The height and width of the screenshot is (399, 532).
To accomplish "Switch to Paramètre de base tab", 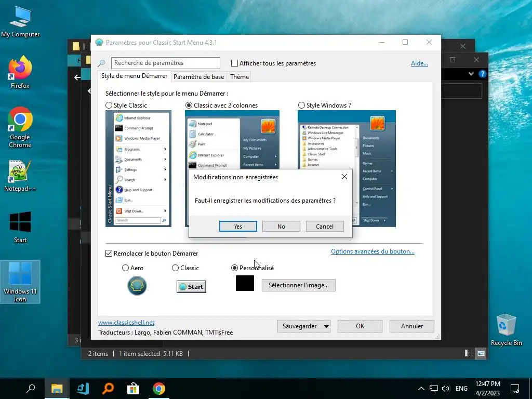I will pyautogui.click(x=198, y=77).
